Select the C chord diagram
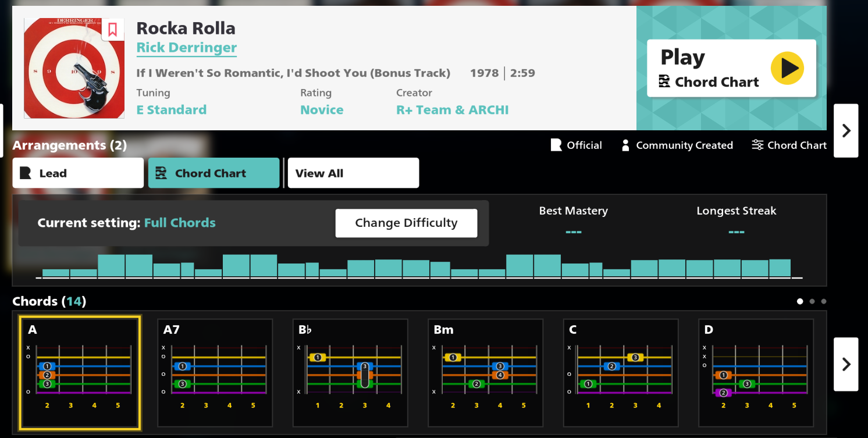The height and width of the screenshot is (438, 868). tap(621, 373)
